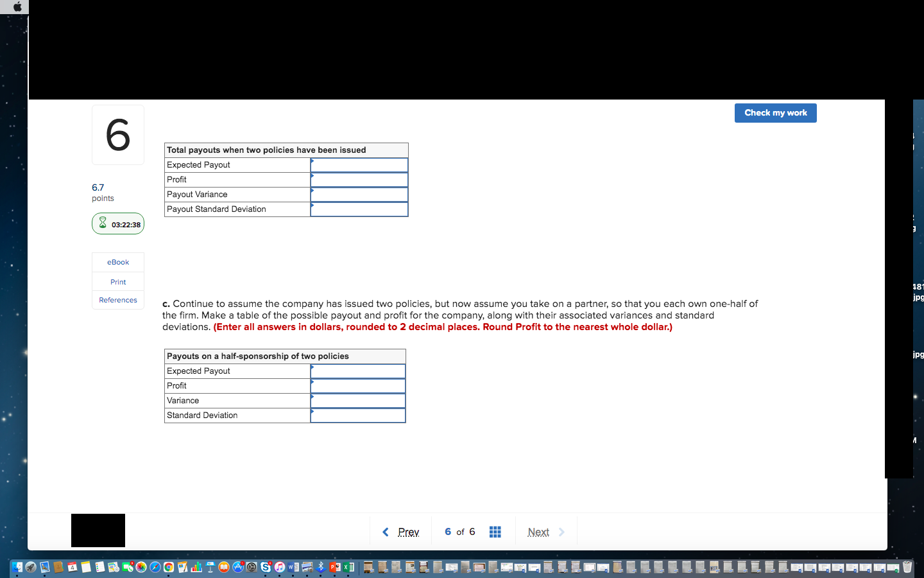The height and width of the screenshot is (578, 924).
Task: Click the hourglass timer showing 03:22:38
Action: [x=118, y=223]
